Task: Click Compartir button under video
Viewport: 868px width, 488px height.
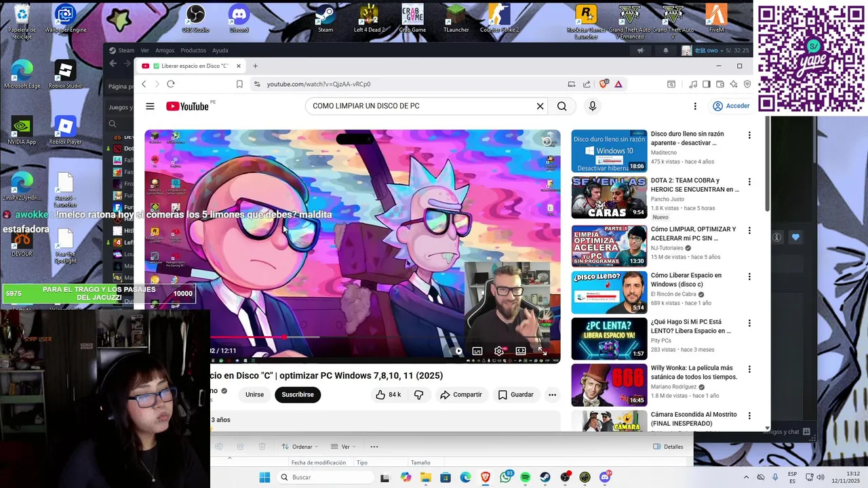Action: (461, 394)
